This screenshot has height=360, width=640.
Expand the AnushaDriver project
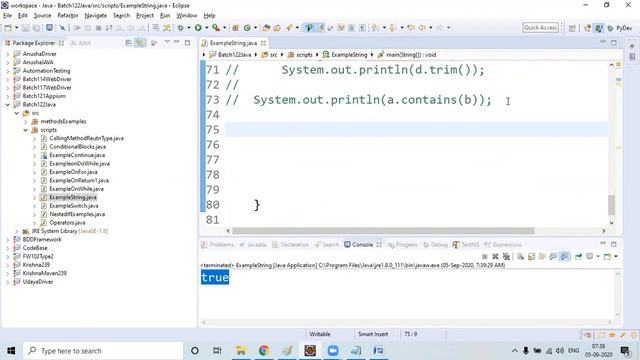(x=8, y=54)
